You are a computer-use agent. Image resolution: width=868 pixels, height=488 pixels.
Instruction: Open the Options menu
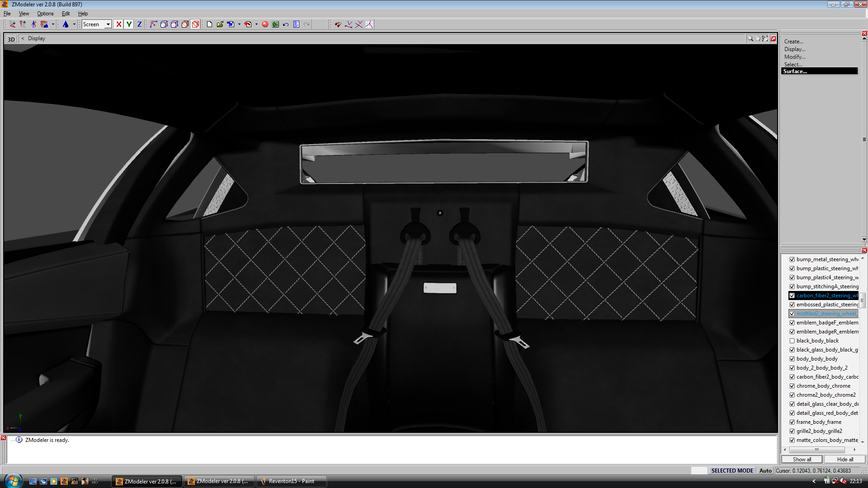click(x=45, y=13)
